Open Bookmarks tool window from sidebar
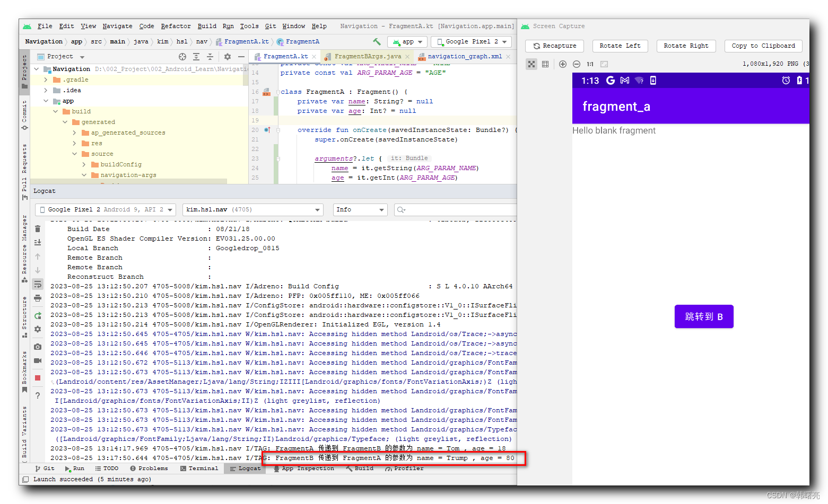 pos(24,372)
